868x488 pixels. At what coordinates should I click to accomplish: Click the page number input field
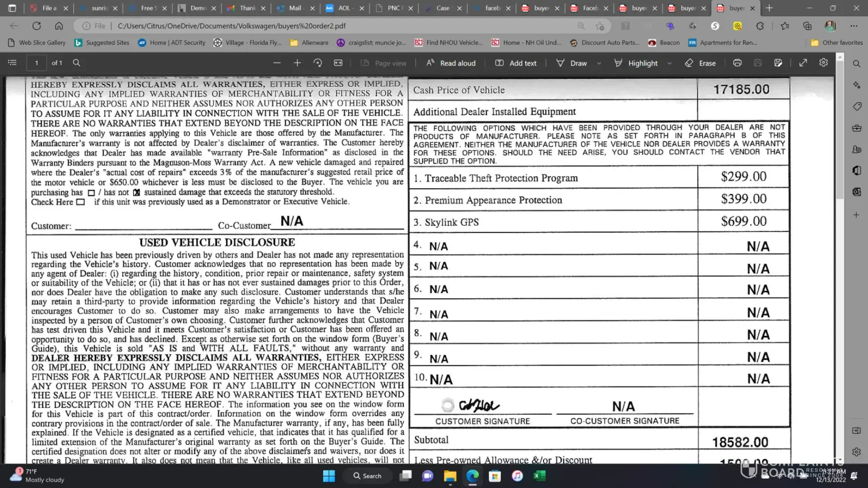(37, 63)
